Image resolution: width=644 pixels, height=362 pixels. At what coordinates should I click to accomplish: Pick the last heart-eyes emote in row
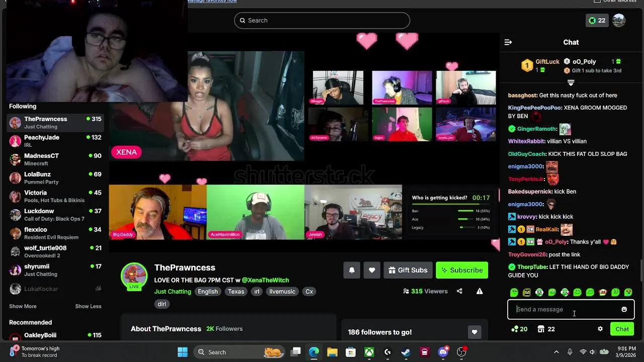[x=628, y=292]
